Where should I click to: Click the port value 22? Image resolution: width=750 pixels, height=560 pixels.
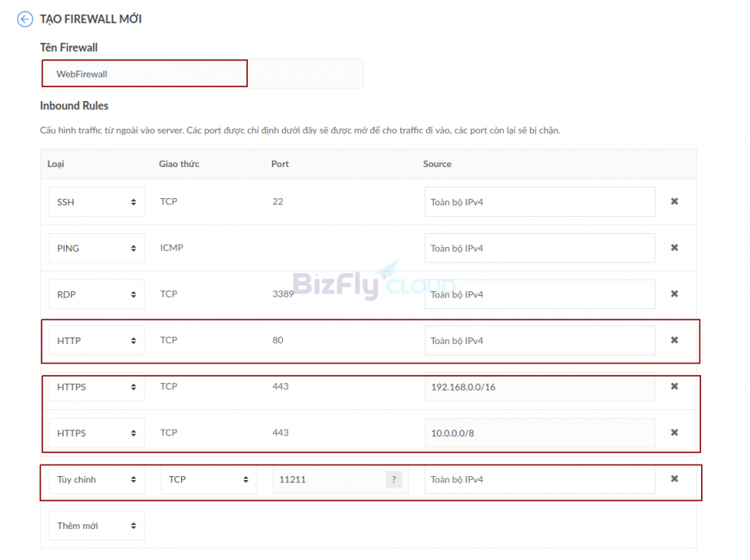(278, 201)
